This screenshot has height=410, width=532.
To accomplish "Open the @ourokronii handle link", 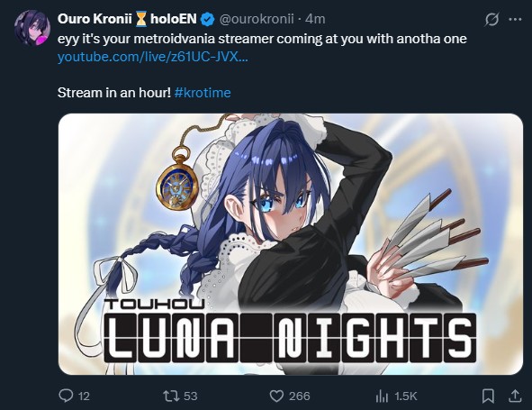I will [x=257, y=19].
